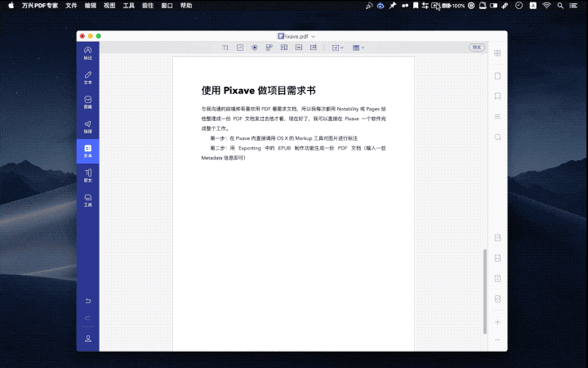Click the vertical scrollbar of the document
Viewport: 588px width, 368px height.
point(484,278)
